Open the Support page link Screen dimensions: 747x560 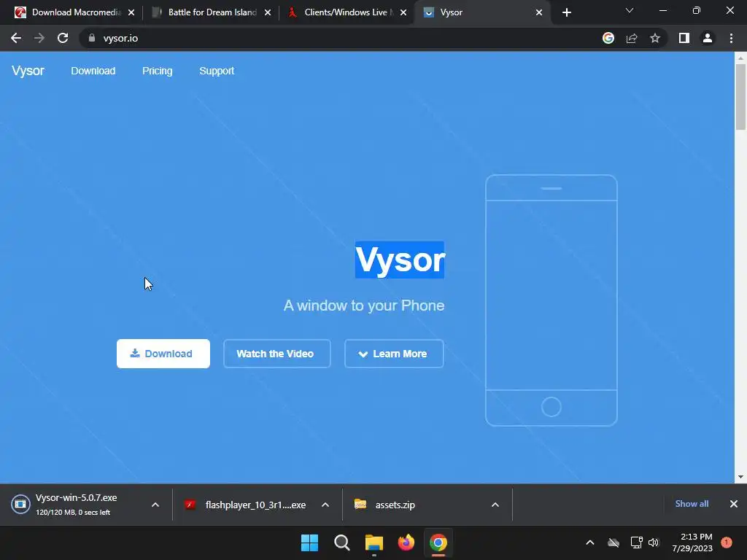217,71
